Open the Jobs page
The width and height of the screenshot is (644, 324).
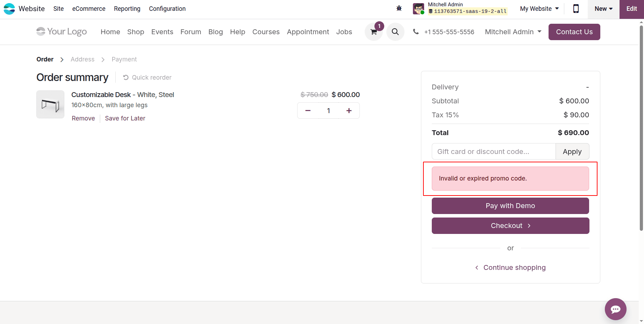[x=344, y=32]
